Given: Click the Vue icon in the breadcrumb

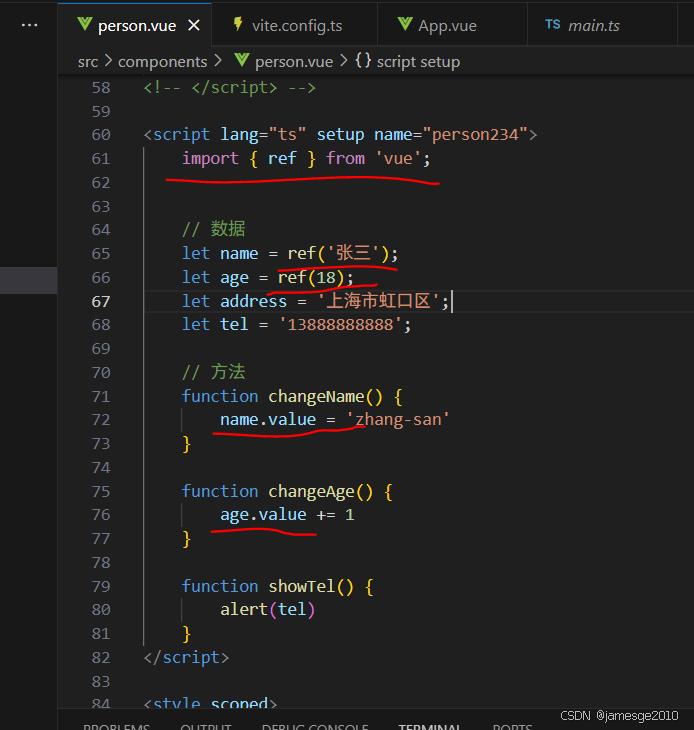Looking at the screenshot, I should [x=242, y=61].
